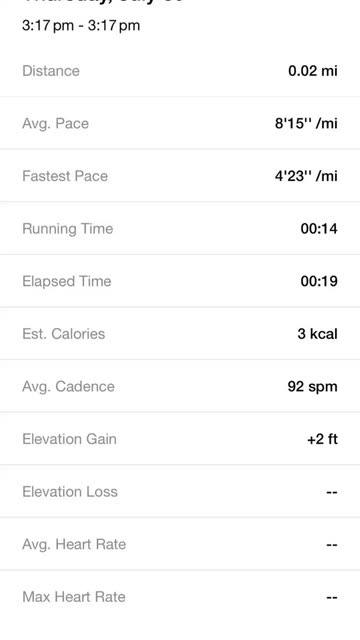The width and height of the screenshot is (360, 640).
Task: Select the Running Time row
Action: [180, 229]
